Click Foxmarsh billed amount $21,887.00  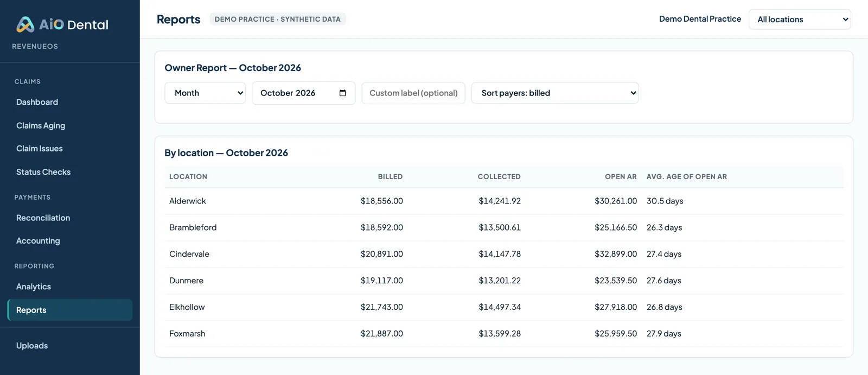382,334
